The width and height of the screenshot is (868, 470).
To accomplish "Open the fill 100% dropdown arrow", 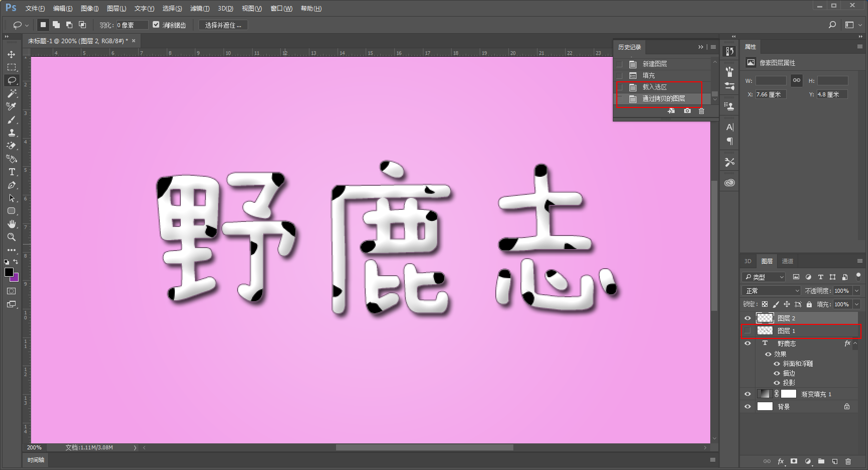I will click(857, 304).
